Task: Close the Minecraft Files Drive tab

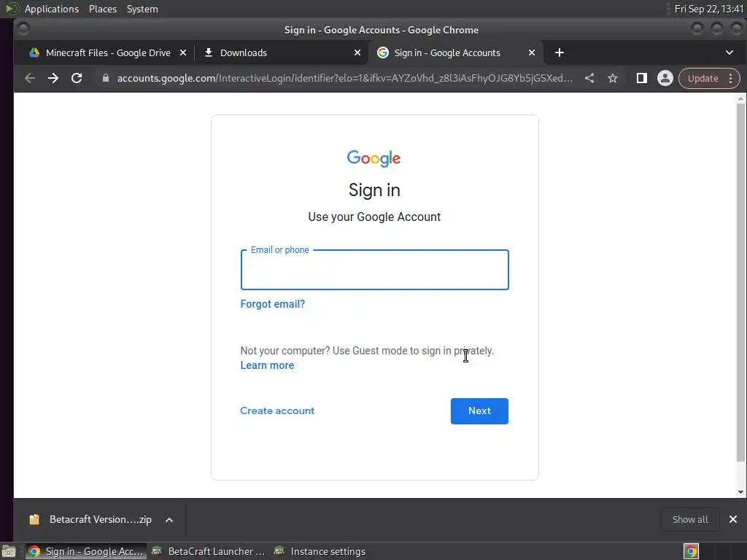Action: point(183,52)
